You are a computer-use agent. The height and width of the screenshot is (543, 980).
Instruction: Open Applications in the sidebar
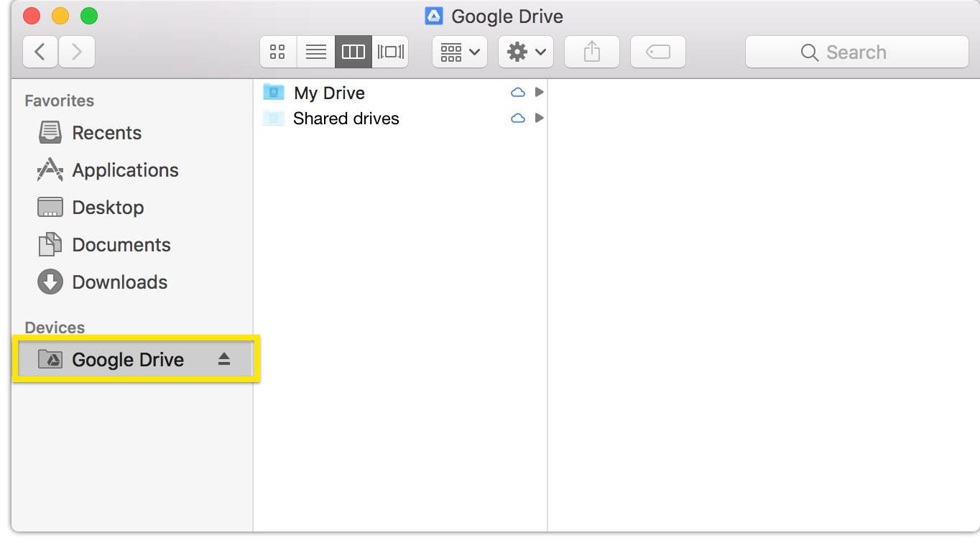point(125,170)
